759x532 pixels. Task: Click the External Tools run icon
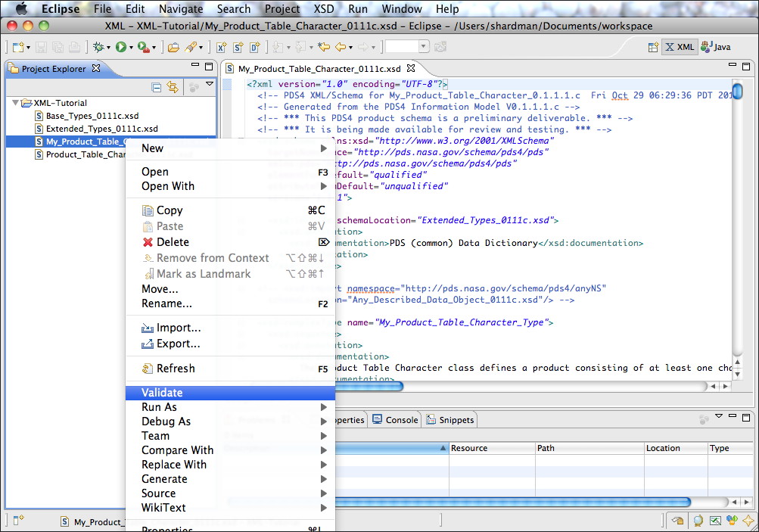pyautogui.click(x=143, y=47)
